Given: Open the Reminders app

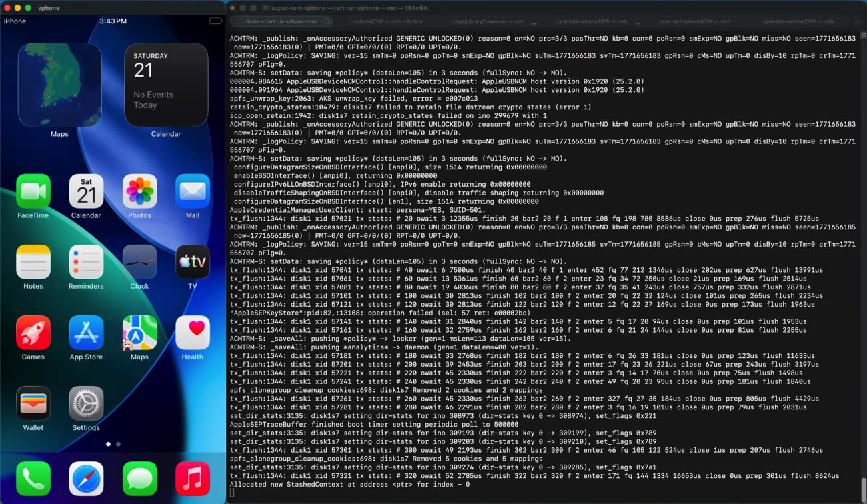Looking at the screenshot, I should tap(86, 262).
